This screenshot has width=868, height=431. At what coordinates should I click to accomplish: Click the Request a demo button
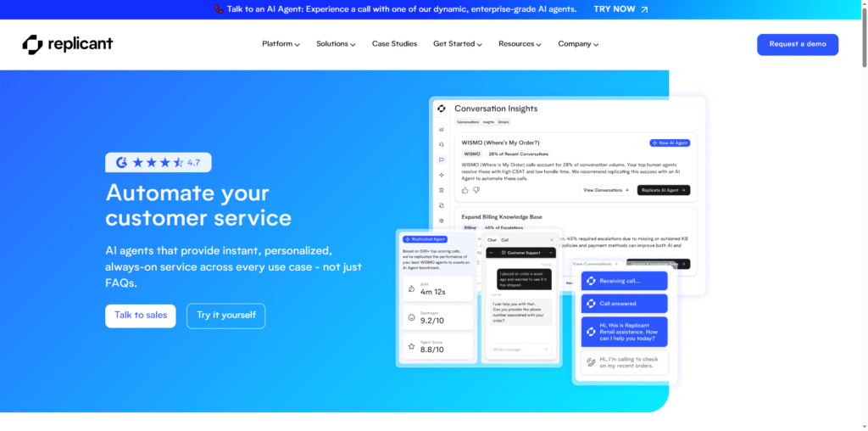(798, 44)
